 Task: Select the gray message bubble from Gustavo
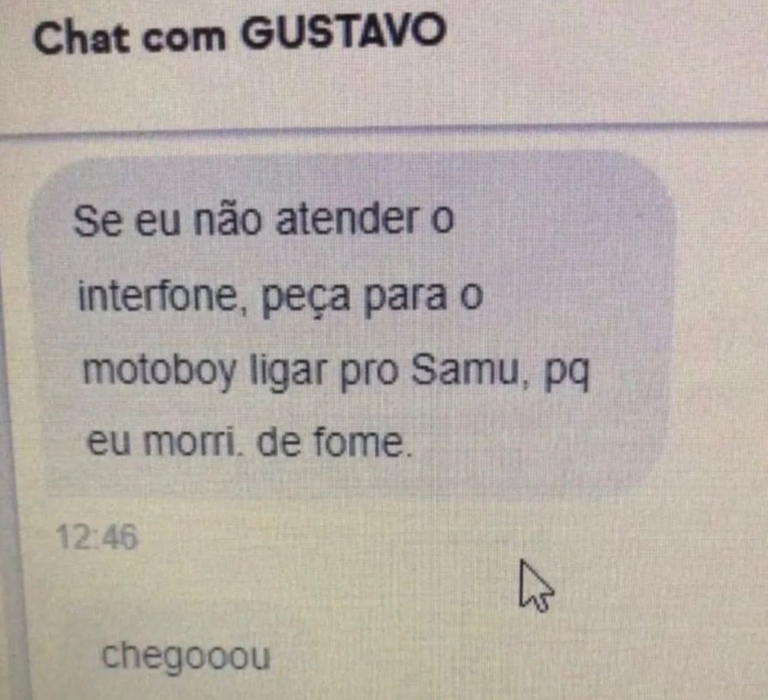coord(353,323)
